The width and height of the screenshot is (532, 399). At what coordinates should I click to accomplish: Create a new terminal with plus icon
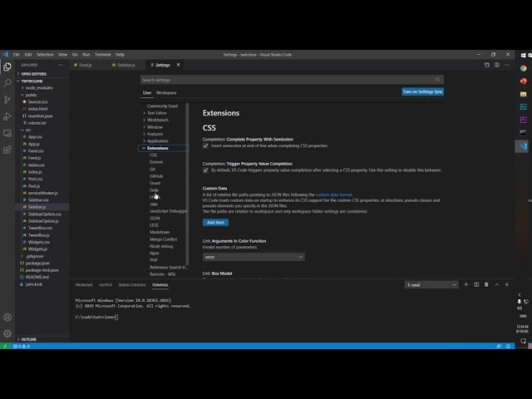click(x=465, y=284)
